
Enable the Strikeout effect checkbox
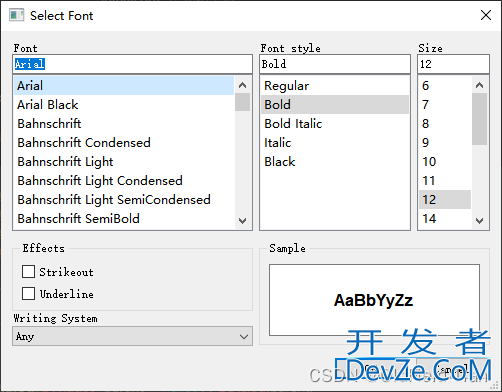pyautogui.click(x=28, y=271)
